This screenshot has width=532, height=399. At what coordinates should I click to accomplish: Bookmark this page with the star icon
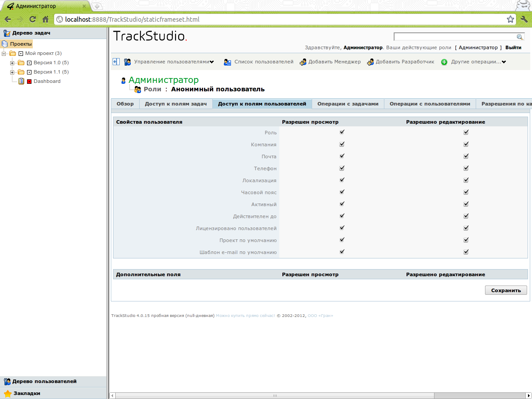click(x=511, y=20)
